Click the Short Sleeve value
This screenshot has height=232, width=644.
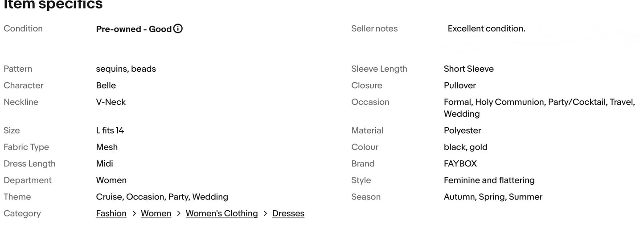tap(468, 69)
